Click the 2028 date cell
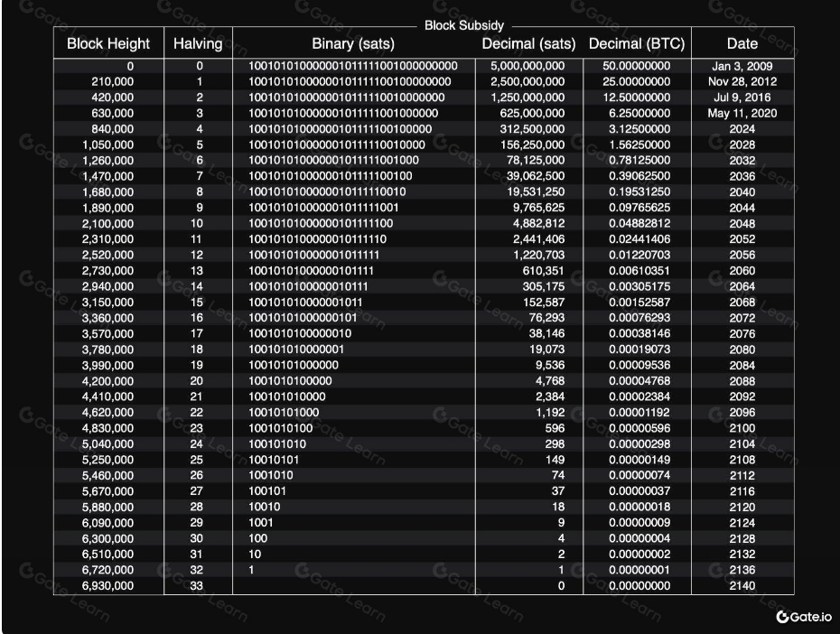 tap(742, 145)
